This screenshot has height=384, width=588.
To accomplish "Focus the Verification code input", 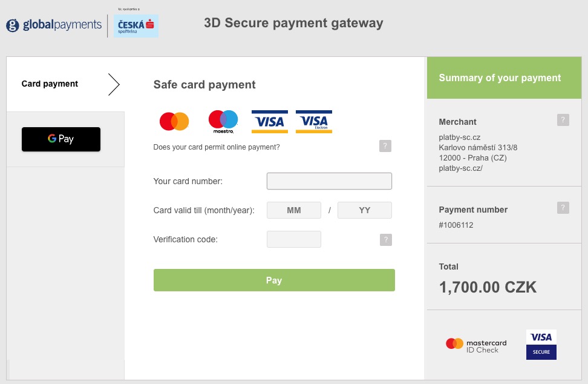I will point(294,239).
